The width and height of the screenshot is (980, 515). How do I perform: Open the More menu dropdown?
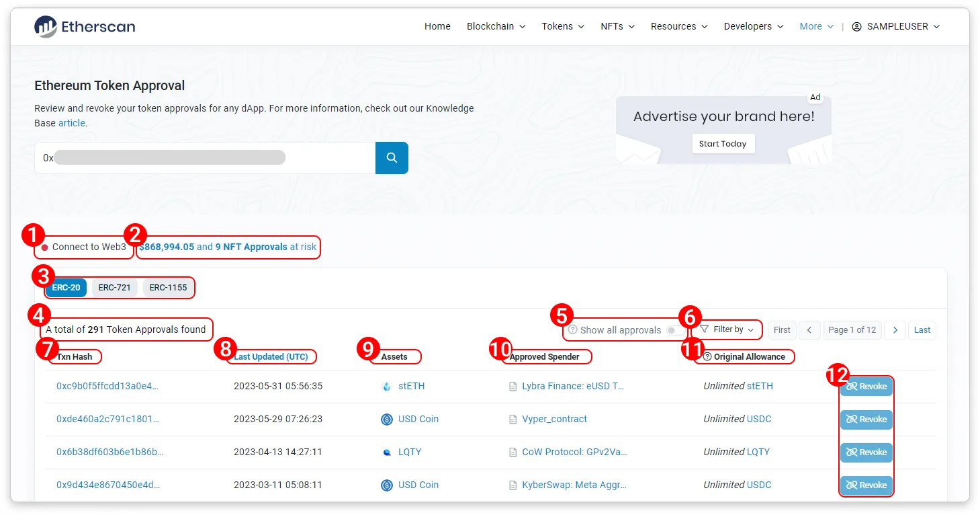815,26
